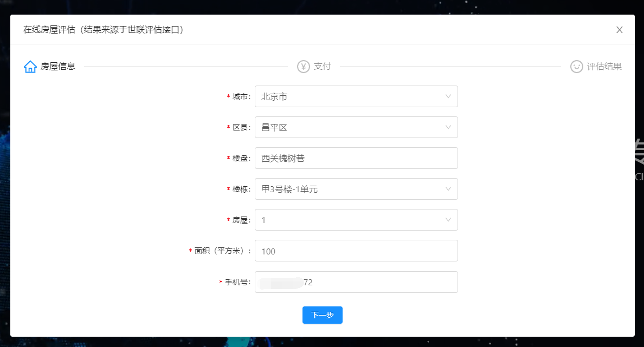Expand the 区县 field chevron arrow
This screenshot has height=347, width=644.
[x=448, y=127]
